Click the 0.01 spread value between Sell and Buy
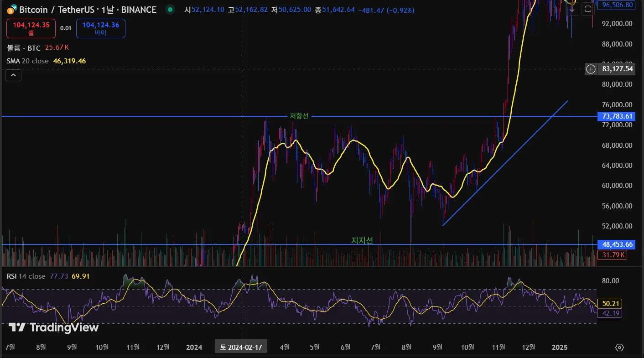Screen dimensions: 644x358 [66, 28]
